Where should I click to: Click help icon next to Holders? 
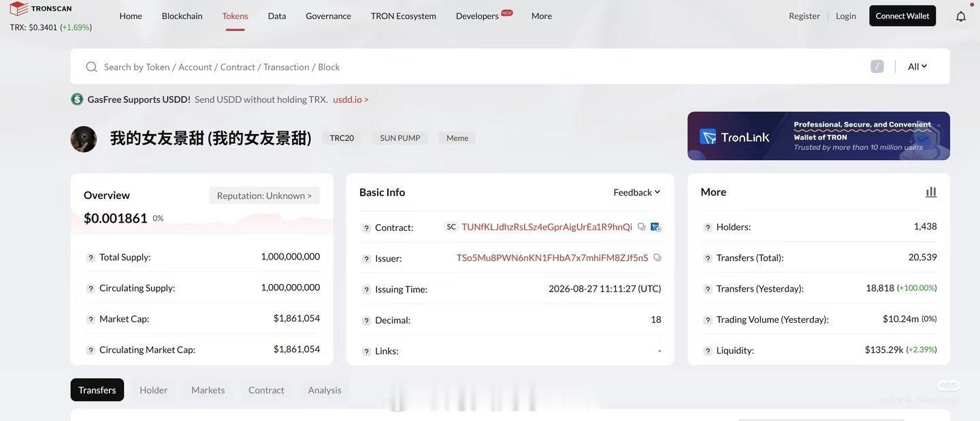708,227
